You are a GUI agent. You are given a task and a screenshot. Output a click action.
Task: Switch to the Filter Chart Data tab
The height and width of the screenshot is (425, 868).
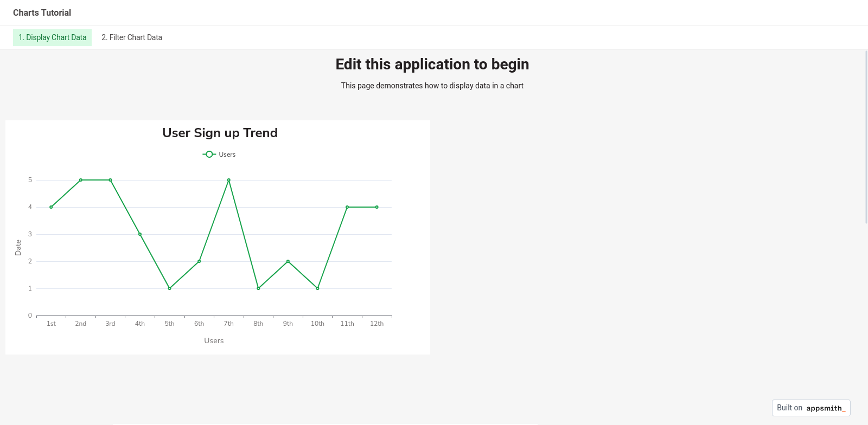(x=132, y=37)
